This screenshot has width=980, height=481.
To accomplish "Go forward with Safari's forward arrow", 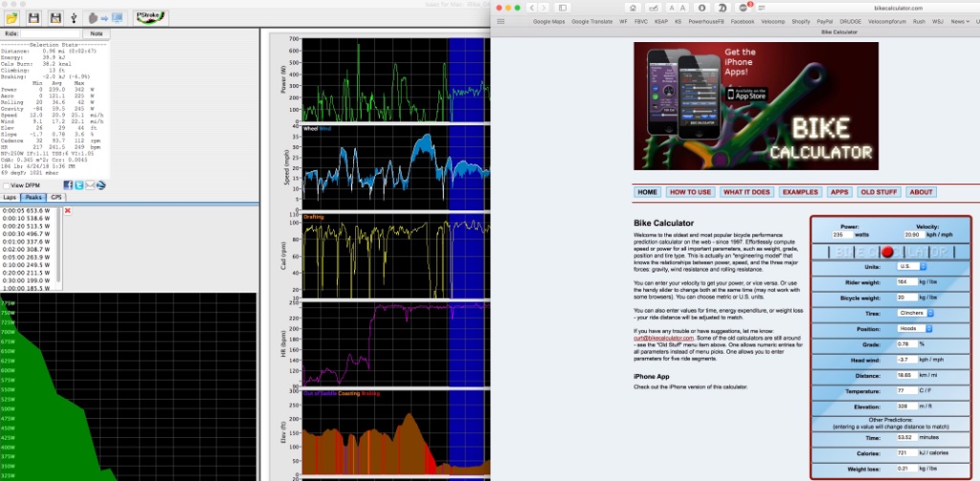I will [544, 8].
